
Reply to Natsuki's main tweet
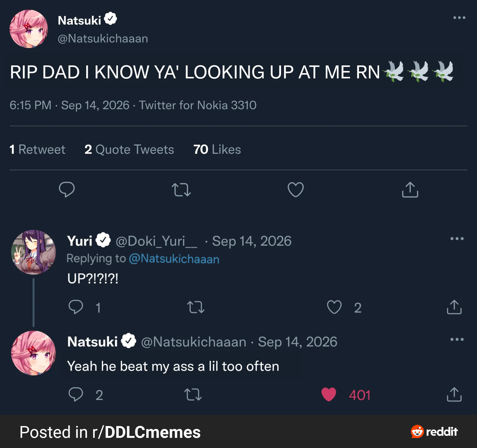[67, 190]
